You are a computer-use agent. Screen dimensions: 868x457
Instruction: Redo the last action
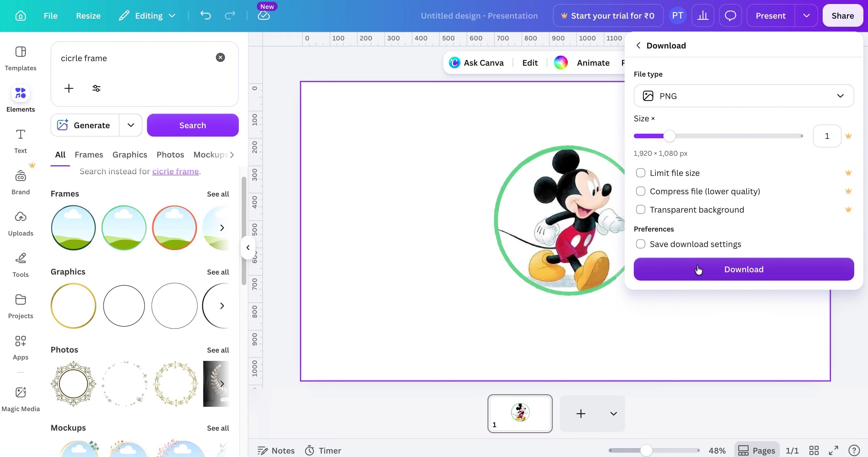(x=230, y=15)
